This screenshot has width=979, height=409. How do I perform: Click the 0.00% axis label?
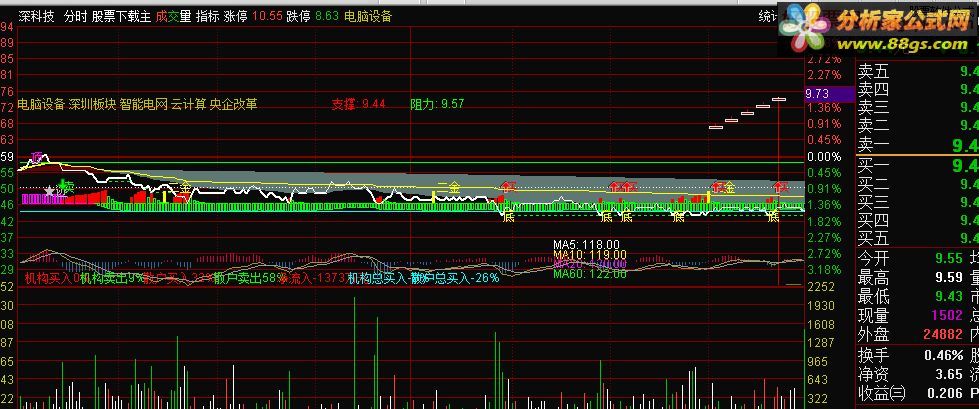point(824,157)
